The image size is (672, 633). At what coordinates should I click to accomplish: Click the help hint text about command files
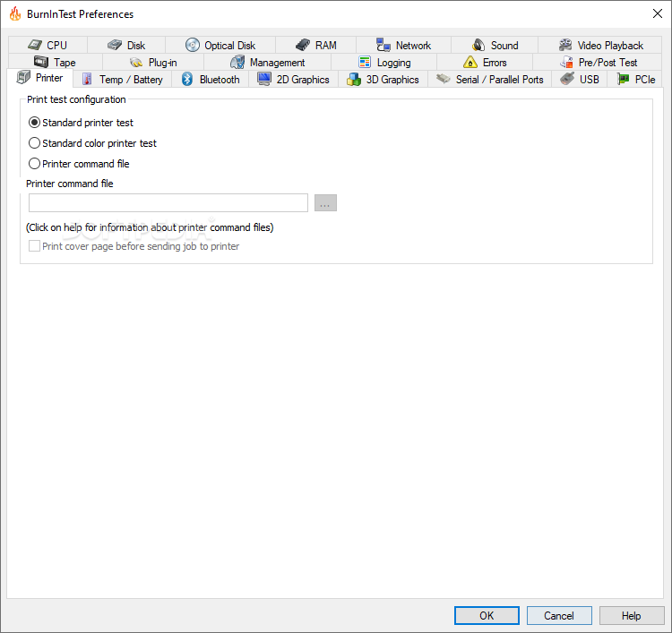(x=150, y=227)
